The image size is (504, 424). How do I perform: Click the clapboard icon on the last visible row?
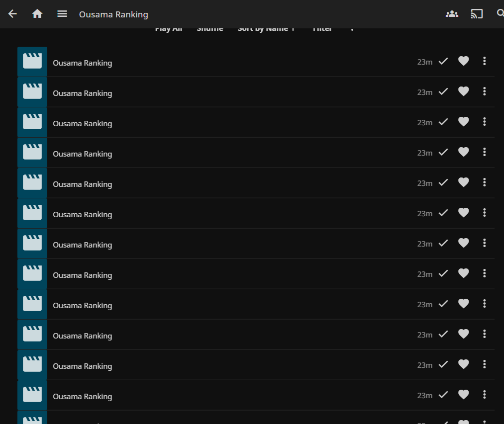pyautogui.click(x=32, y=395)
